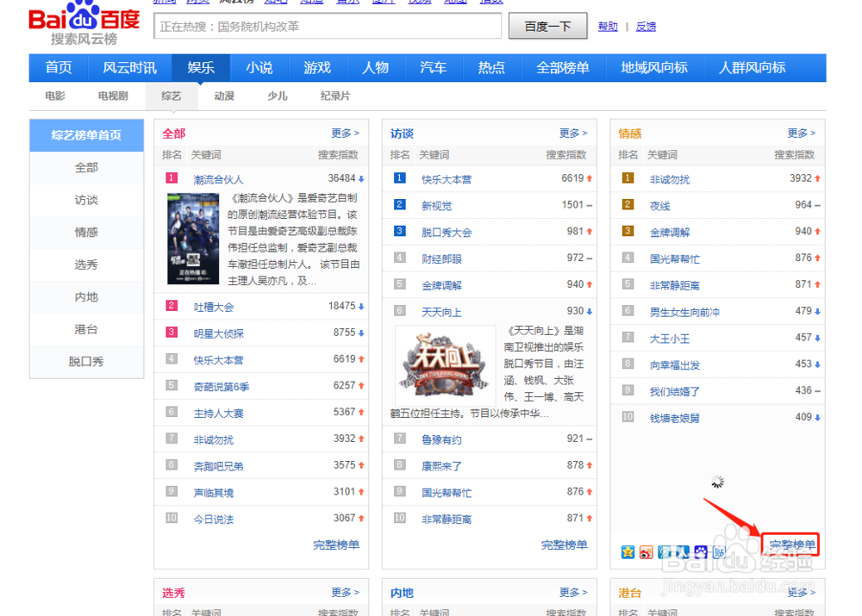Open 完整榜单 in the 访谈 panel

click(x=565, y=545)
